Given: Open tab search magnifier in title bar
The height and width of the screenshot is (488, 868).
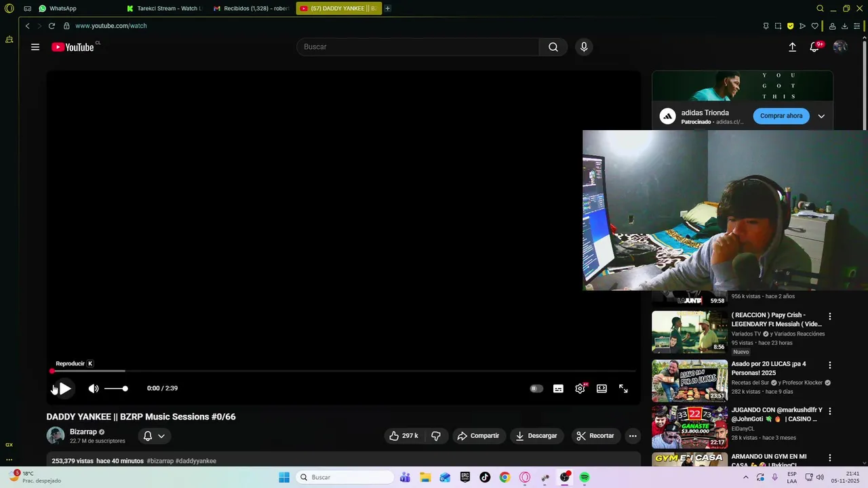Looking at the screenshot, I should click(820, 8).
